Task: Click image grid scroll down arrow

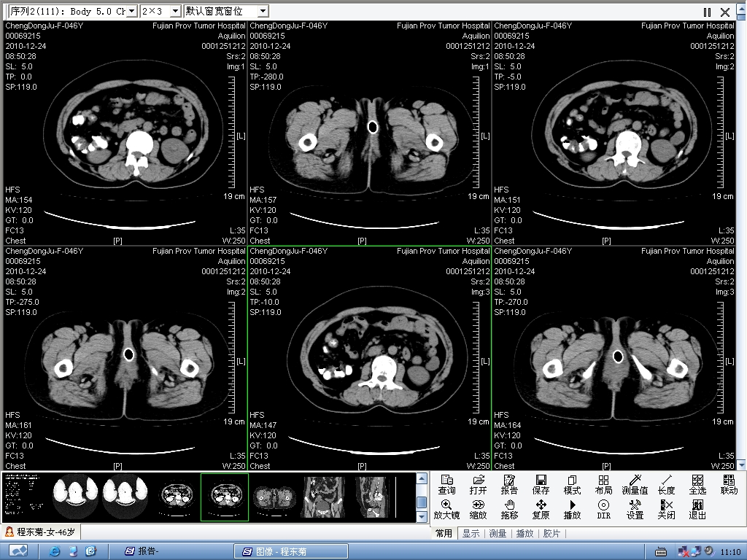Action: [x=741, y=464]
